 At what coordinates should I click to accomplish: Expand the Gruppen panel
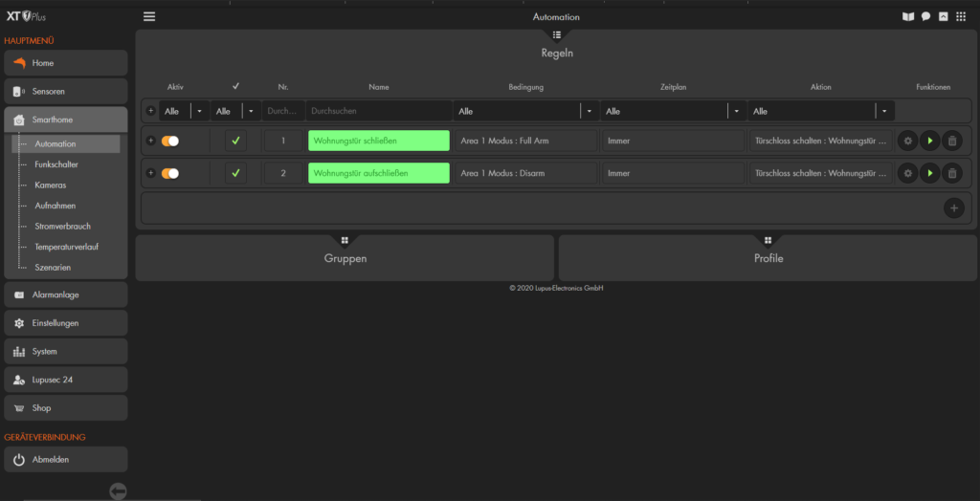(x=345, y=257)
